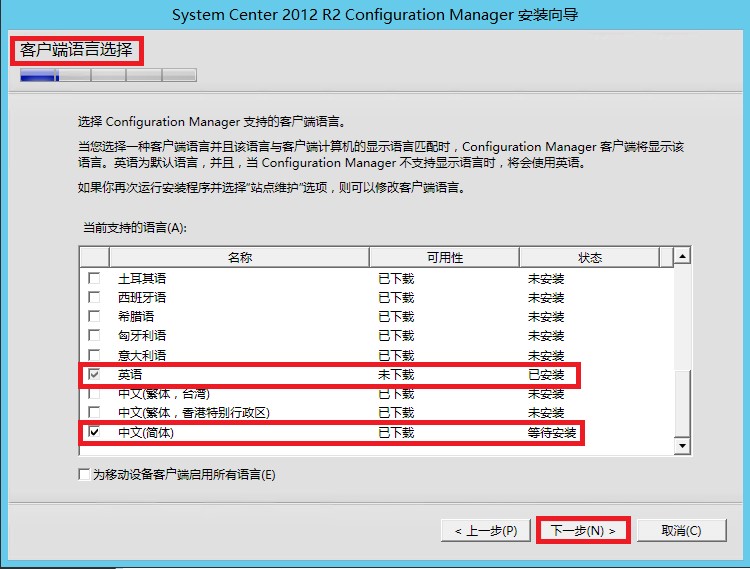
Task: Check the 意大利语 language checkbox
Action: [x=94, y=355]
